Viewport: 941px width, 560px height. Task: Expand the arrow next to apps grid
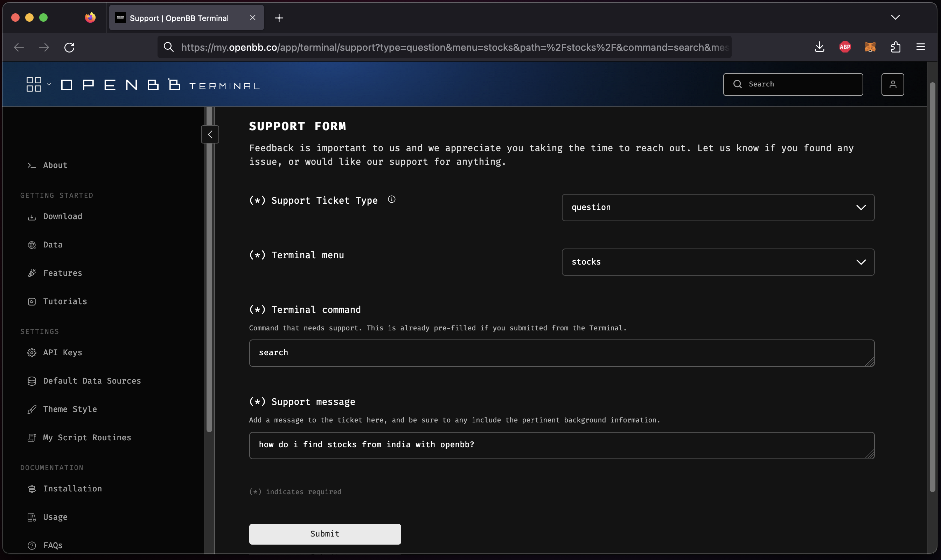pyautogui.click(x=49, y=84)
